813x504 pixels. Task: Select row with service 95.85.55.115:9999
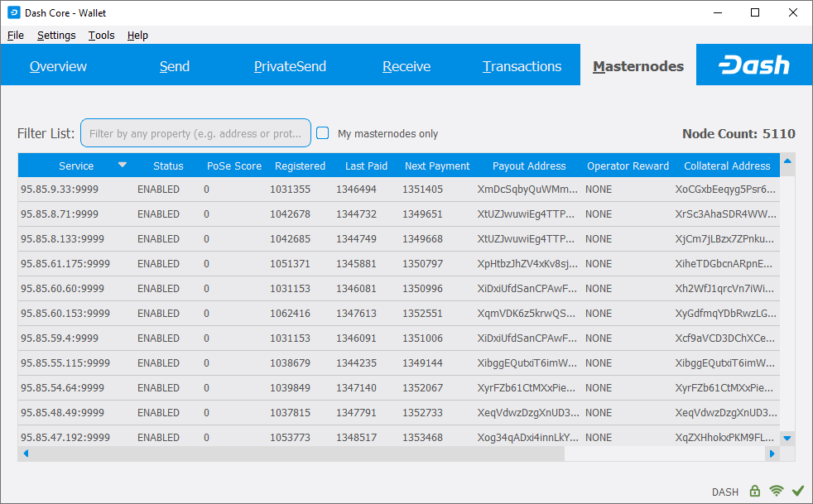point(399,363)
